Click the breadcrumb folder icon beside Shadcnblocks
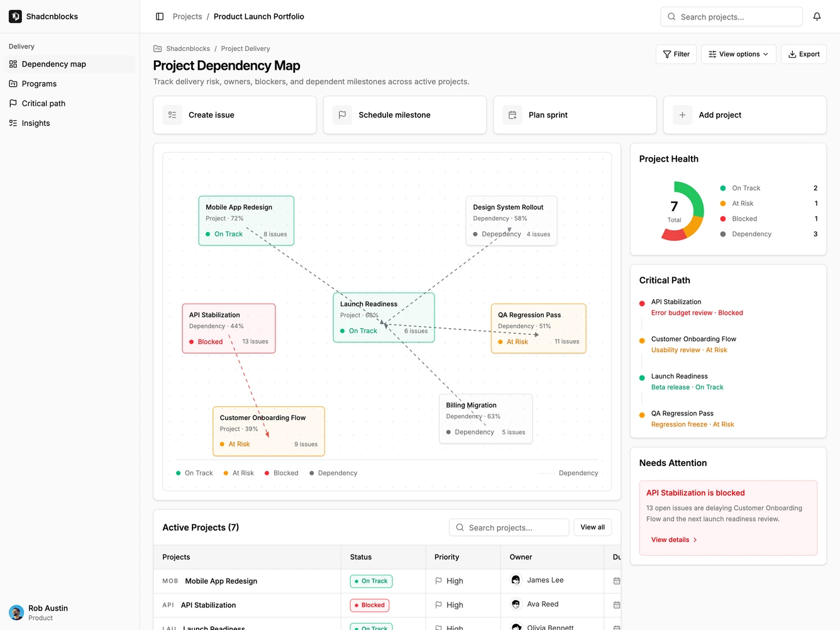The height and width of the screenshot is (630, 840). tap(158, 48)
